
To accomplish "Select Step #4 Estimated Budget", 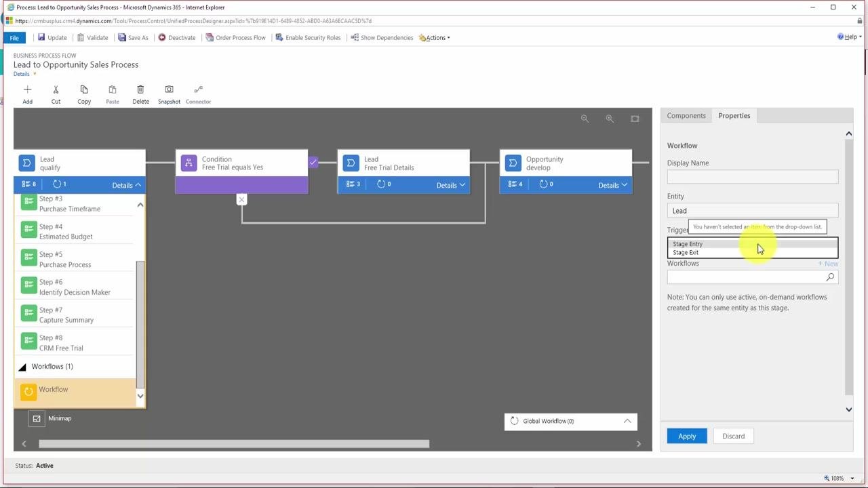I will (x=75, y=232).
